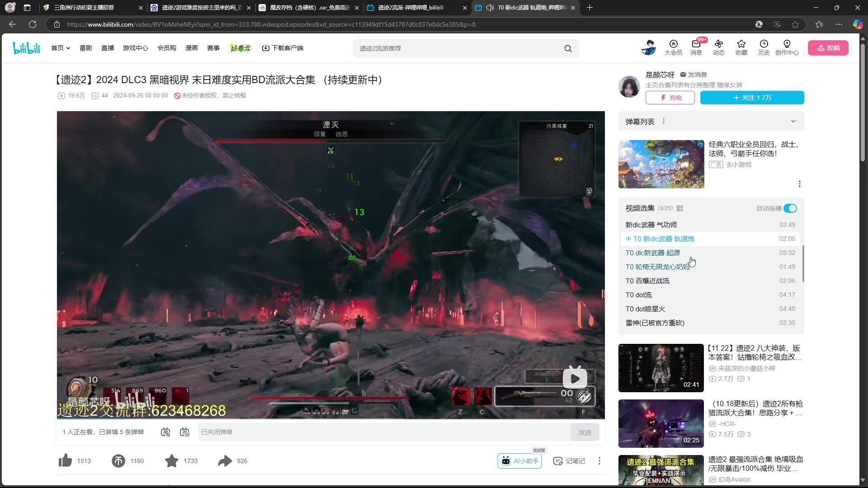Share the video with arrow icon
The width and height of the screenshot is (868, 488).
(225, 460)
